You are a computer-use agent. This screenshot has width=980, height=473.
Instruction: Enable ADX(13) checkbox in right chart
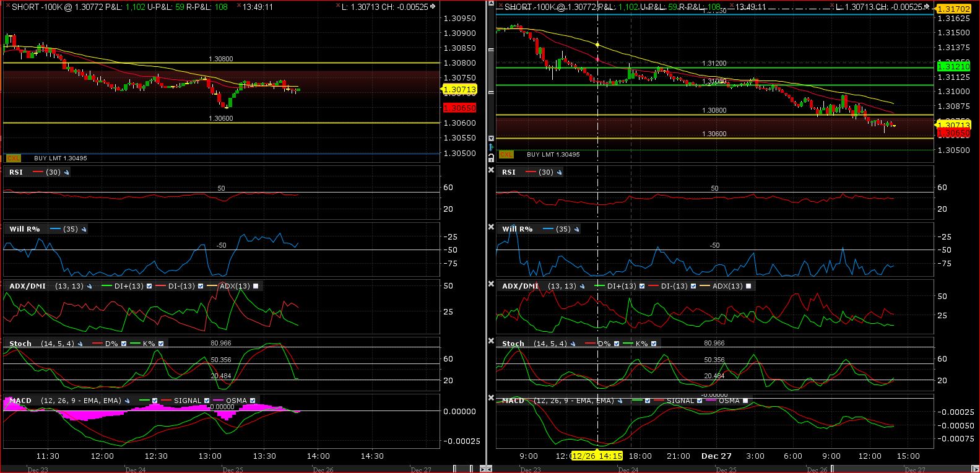coord(748,286)
